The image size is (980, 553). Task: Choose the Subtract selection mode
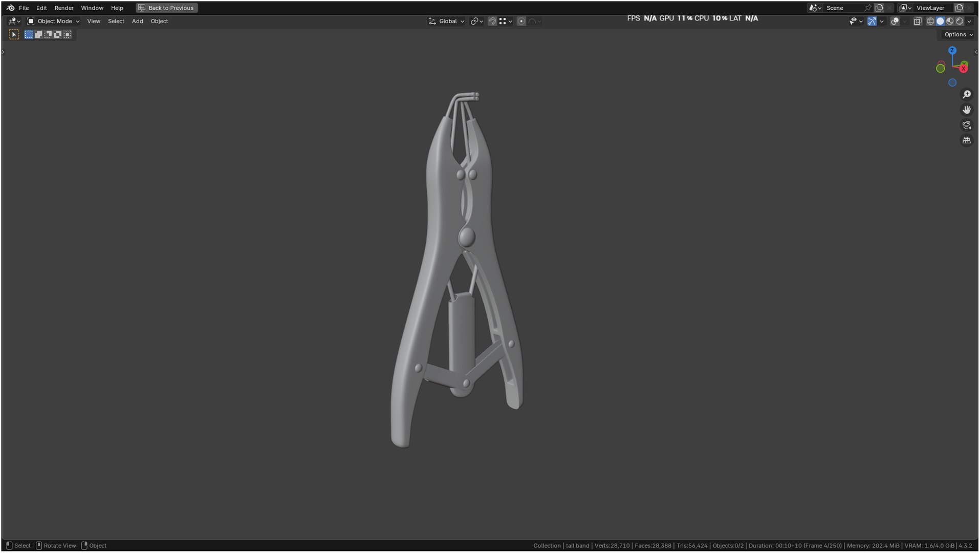coord(48,34)
